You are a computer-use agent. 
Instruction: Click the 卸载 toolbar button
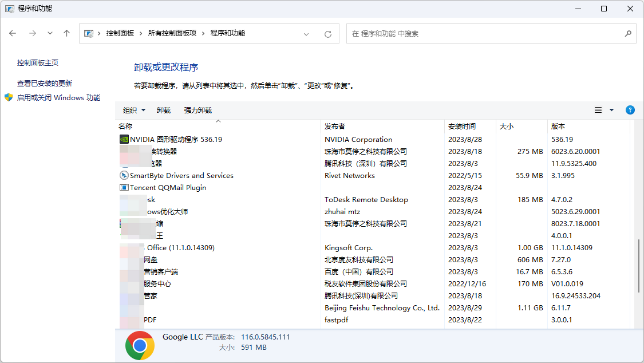(x=164, y=110)
